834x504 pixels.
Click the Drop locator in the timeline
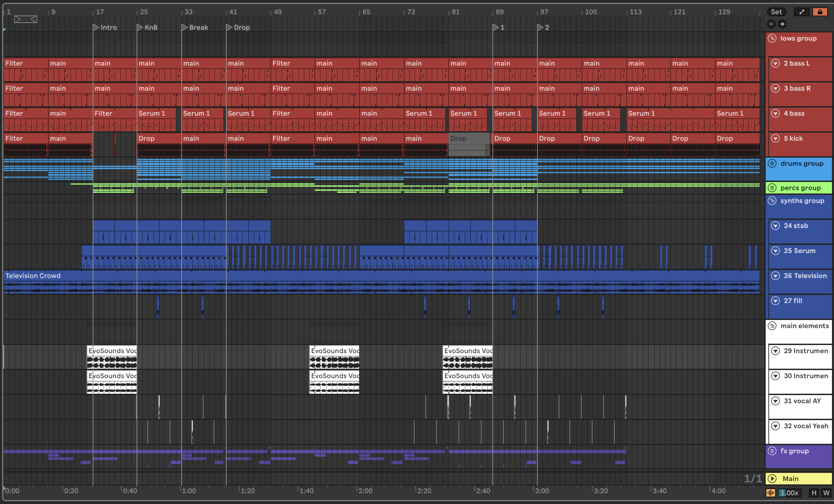coord(230,27)
